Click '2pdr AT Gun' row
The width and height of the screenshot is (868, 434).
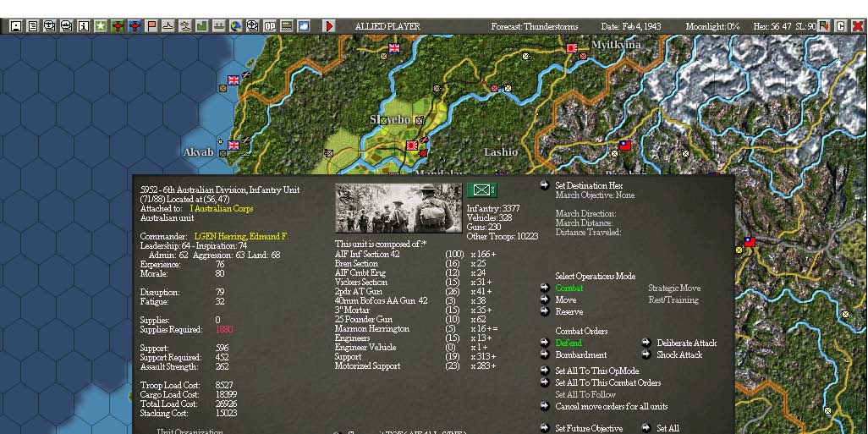(415, 291)
